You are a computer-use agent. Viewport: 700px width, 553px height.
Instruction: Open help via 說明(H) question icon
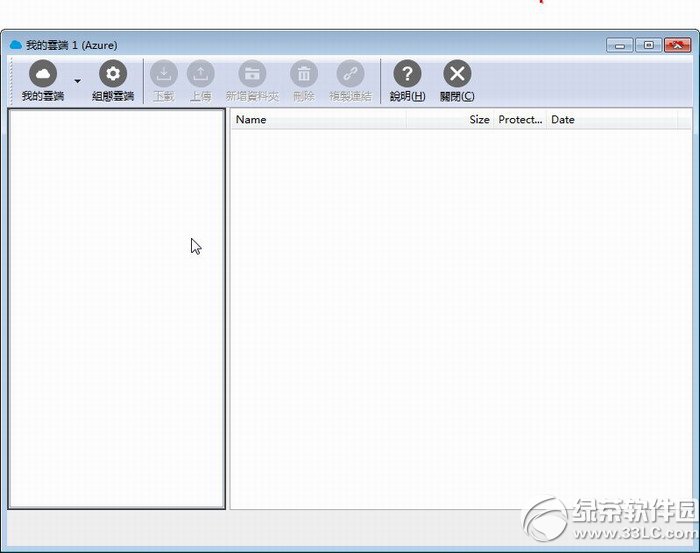click(407, 74)
